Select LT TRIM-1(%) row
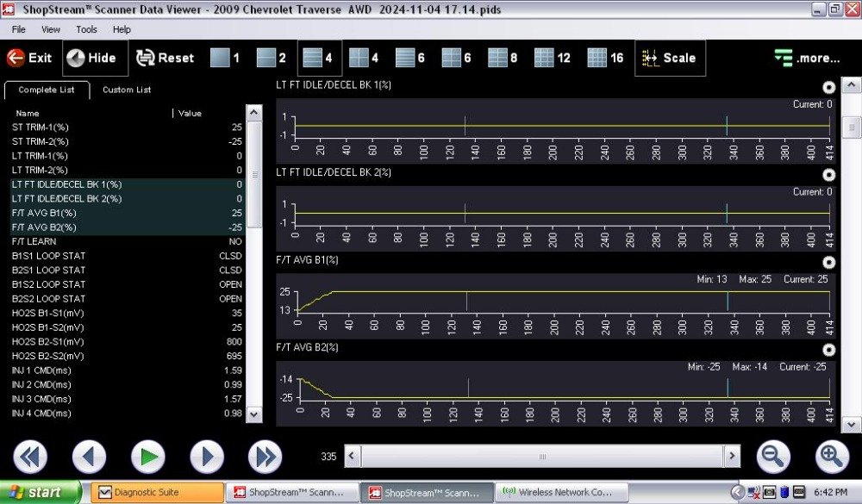The image size is (862, 504). tap(127, 156)
